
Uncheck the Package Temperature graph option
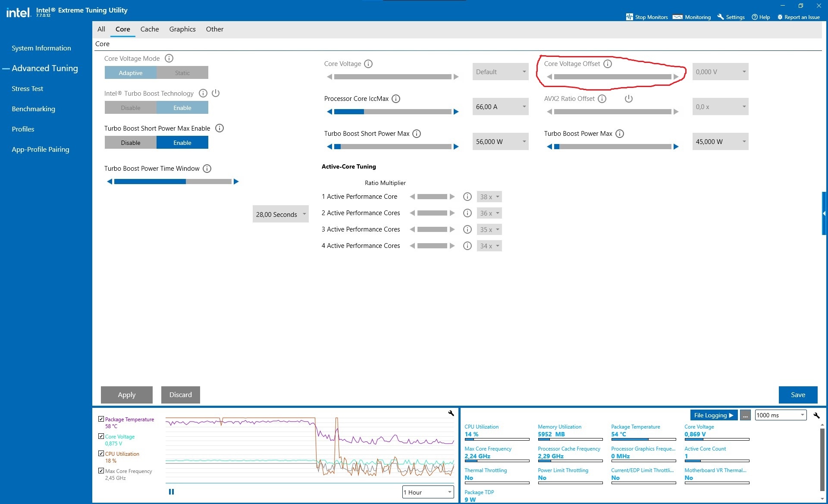101,419
